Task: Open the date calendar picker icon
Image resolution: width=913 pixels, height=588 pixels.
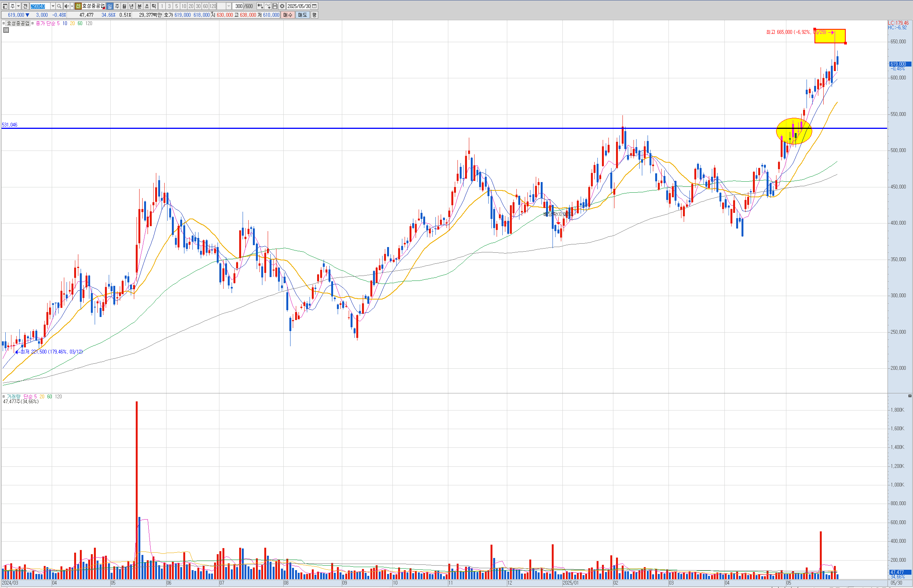Action: (x=314, y=6)
